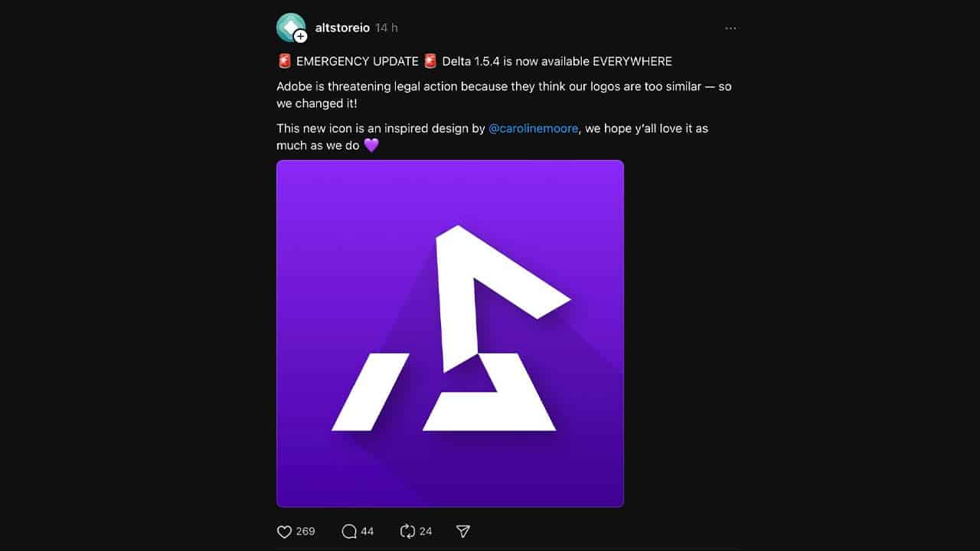Click the 14 h timestamp
This screenshot has width=980, height=551.
(385, 28)
